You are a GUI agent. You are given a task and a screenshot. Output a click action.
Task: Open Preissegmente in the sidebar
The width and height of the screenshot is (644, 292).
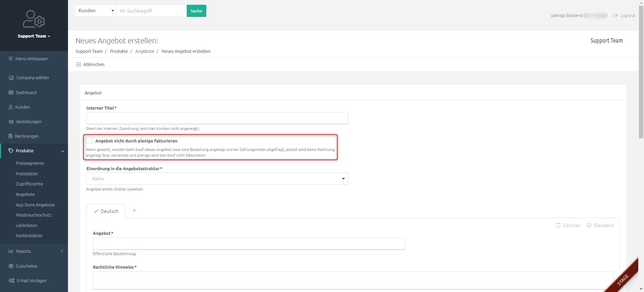pyautogui.click(x=30, y=163)
